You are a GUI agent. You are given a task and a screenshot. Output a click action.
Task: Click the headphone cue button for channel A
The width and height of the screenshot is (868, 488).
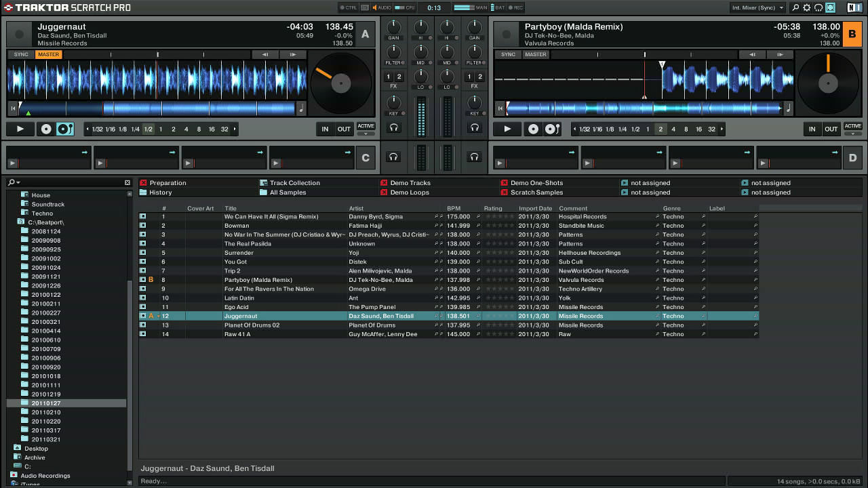point(393,127)
